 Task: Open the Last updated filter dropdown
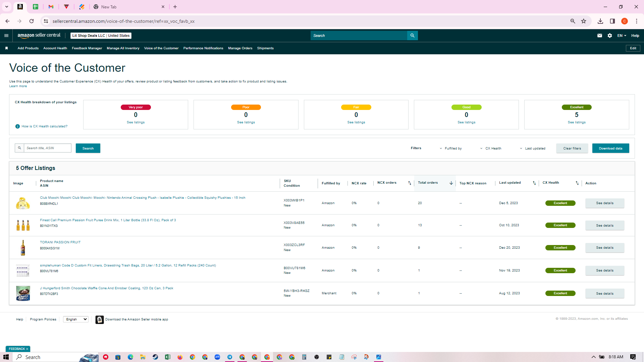pos(533,148)
